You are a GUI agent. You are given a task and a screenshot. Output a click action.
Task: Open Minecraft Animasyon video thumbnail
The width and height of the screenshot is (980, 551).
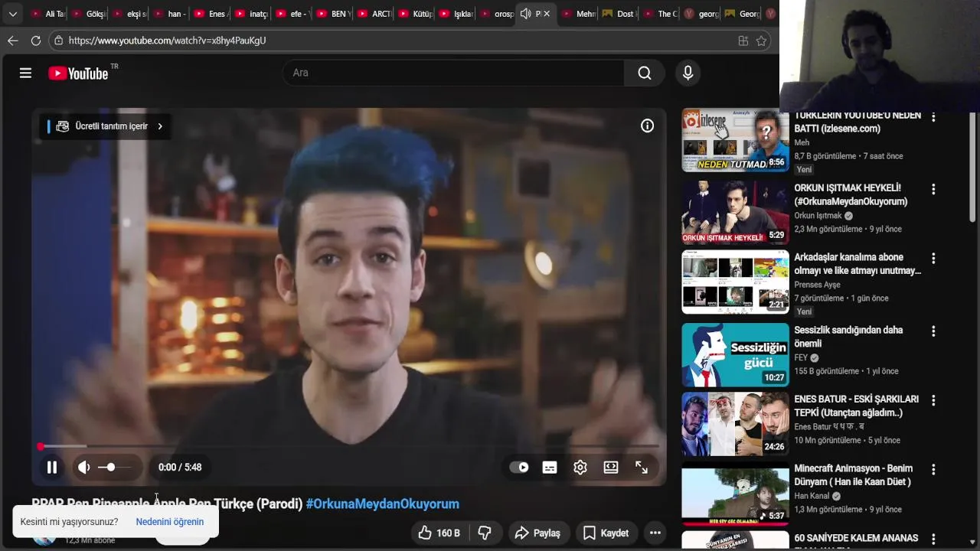(x=735, y=492)
